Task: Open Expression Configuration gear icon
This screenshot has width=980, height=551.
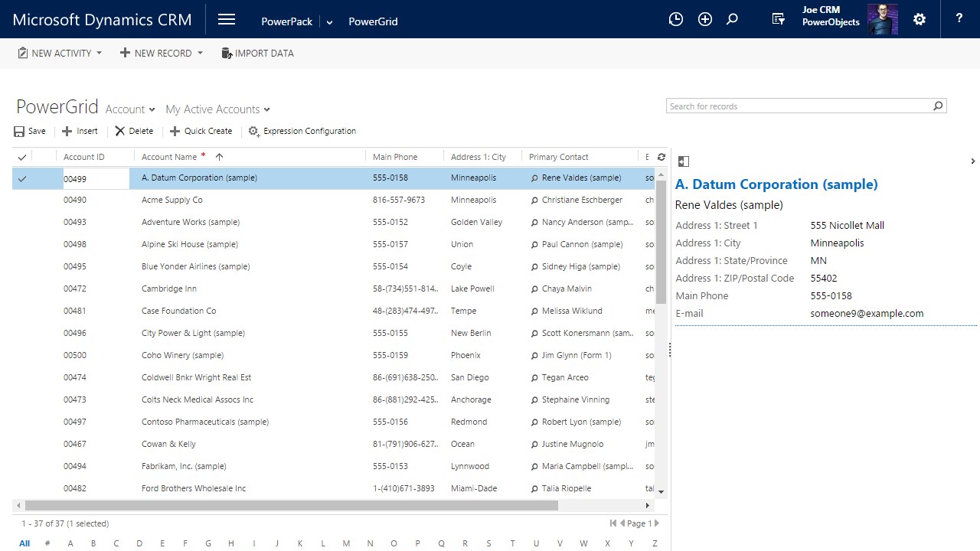Action: click(254, 132)
